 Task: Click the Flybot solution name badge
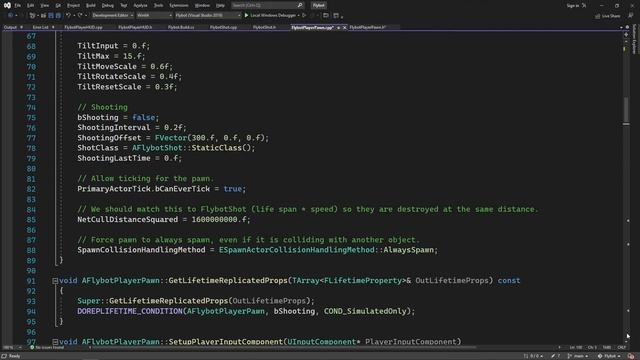click(318, 5)
